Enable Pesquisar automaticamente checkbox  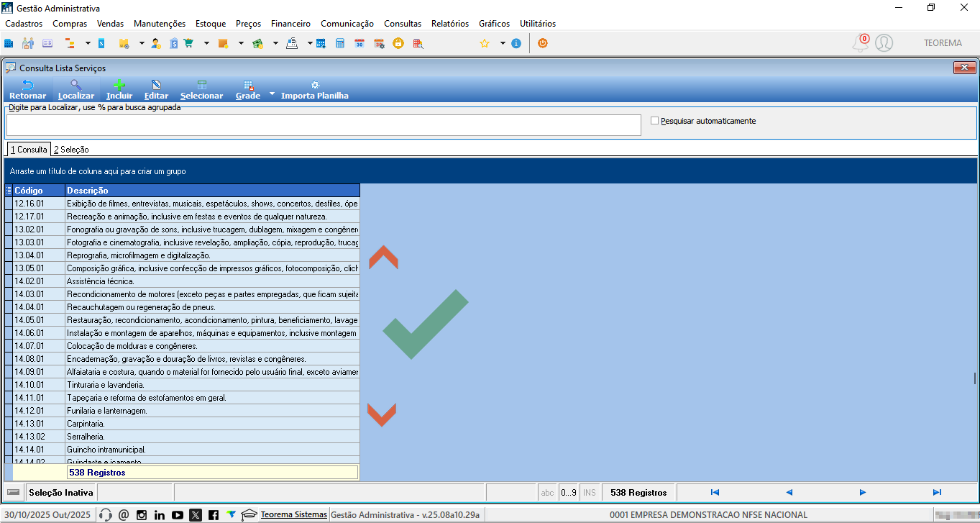coord(654,121)
